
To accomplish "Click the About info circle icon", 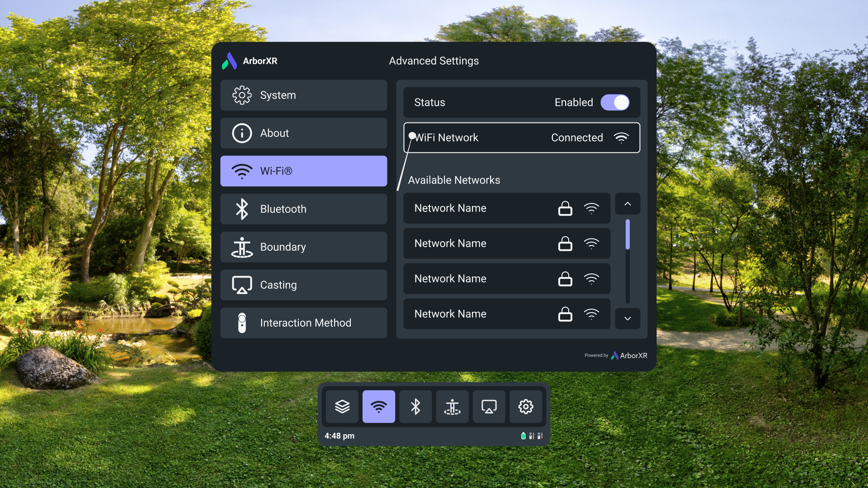I will tap(242, 133).
